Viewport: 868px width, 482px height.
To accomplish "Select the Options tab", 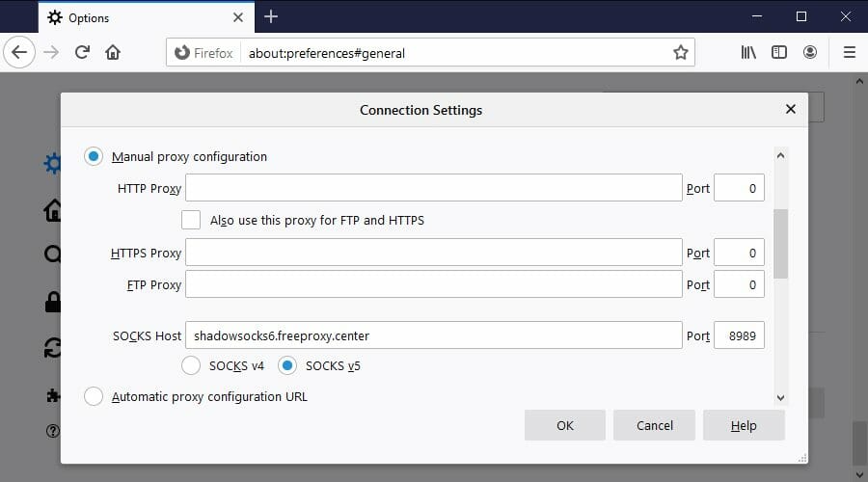I will [147, 17].
